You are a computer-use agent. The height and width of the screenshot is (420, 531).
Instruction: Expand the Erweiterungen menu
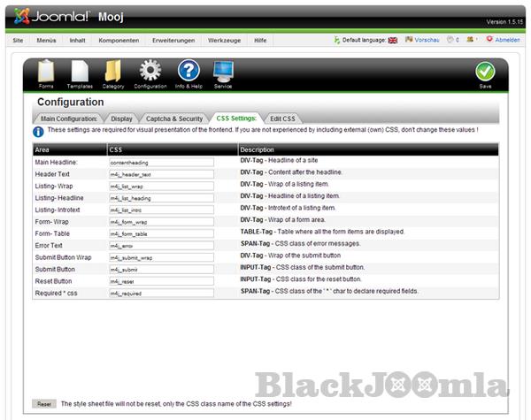tap(174, 41)
